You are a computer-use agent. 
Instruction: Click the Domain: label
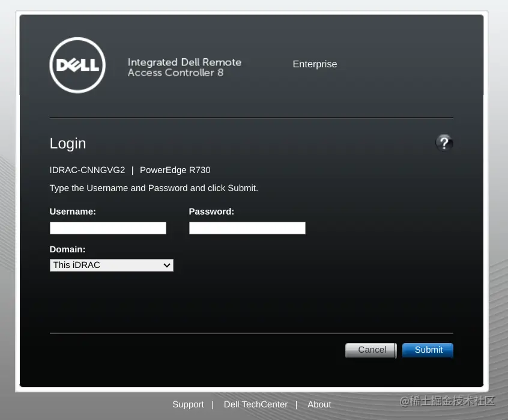point(67,249)
